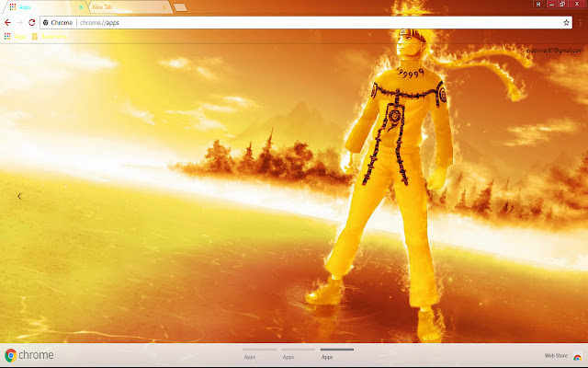Restore down the Chrome window

coord(562,4)
